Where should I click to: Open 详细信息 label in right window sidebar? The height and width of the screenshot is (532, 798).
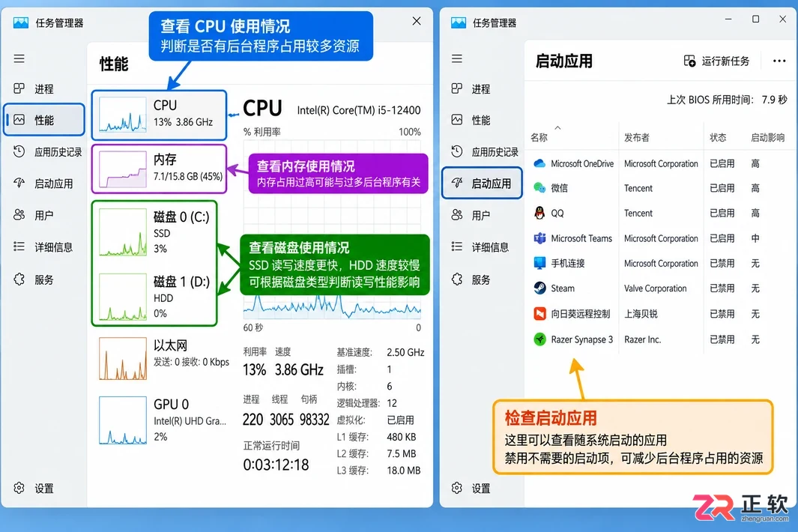click(490, 247)
